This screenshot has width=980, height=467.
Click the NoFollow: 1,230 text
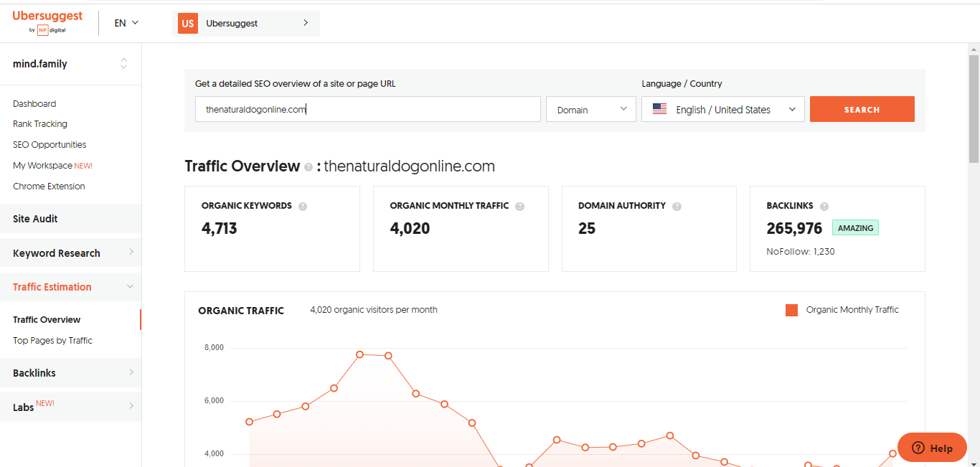tap(801, 252)
